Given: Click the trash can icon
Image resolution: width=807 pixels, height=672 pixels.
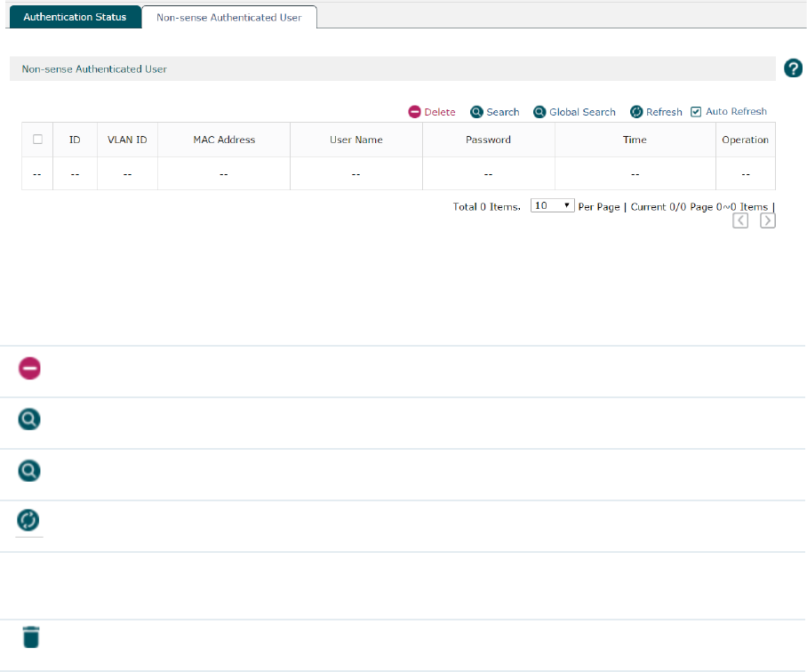Looking at the screenshot, I should (31, 637).
